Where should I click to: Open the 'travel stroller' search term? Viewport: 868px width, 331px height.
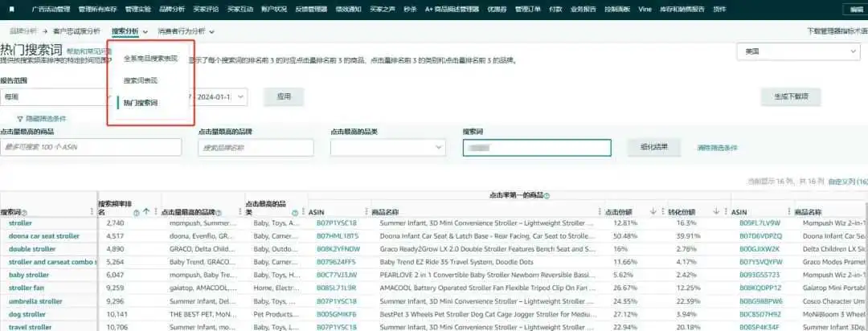[30, 327]
